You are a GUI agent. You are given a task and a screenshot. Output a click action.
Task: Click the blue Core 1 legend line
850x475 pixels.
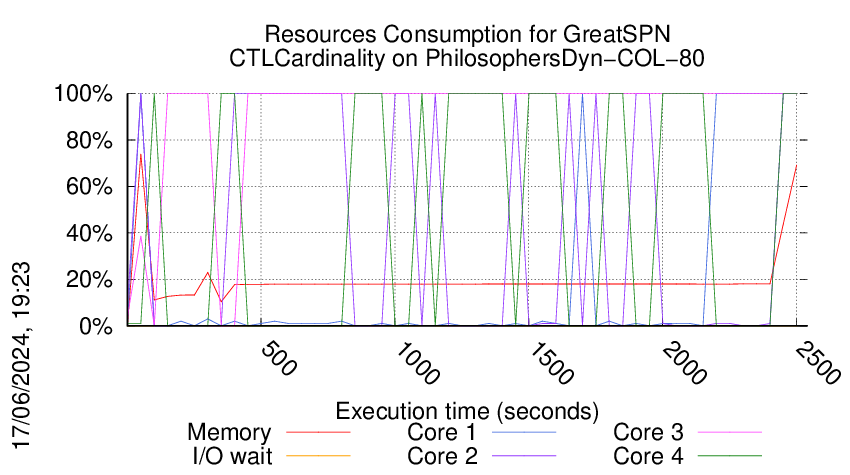[x=524, y=432]
